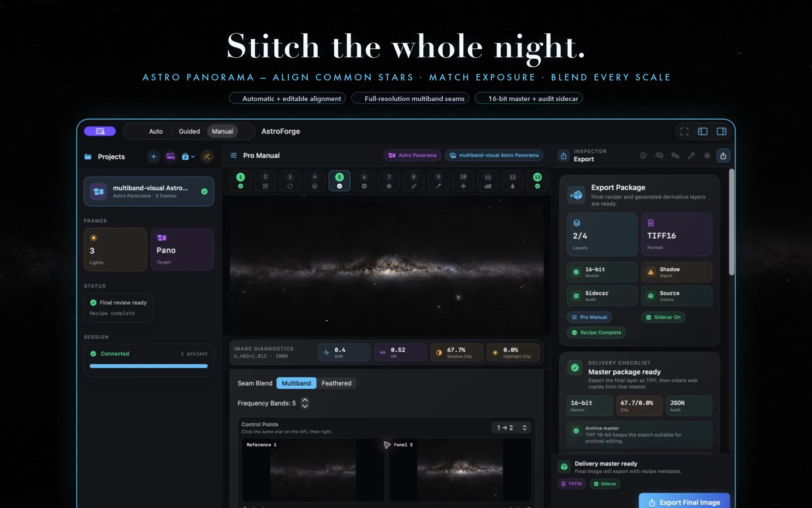Open the inspector wrench tab

pos(691,156)
